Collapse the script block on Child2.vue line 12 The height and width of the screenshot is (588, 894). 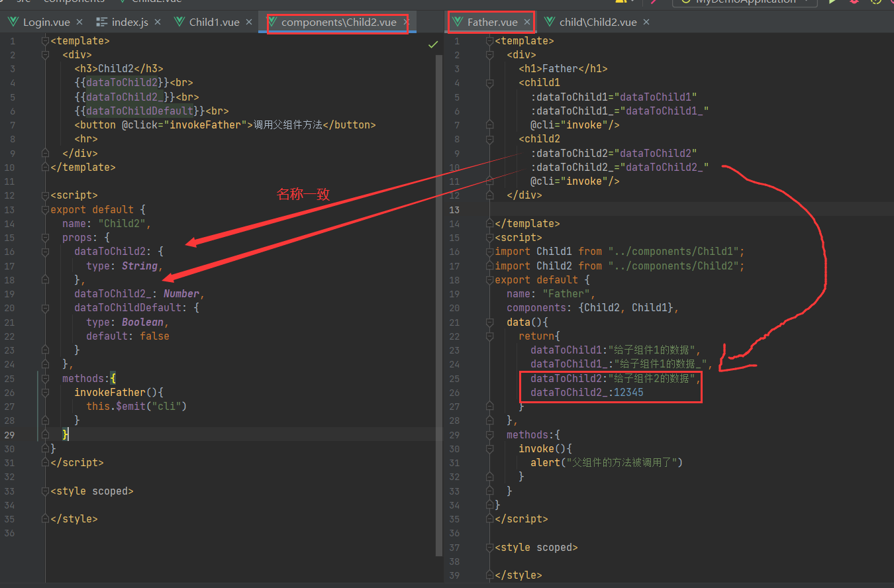coord(46,195)
